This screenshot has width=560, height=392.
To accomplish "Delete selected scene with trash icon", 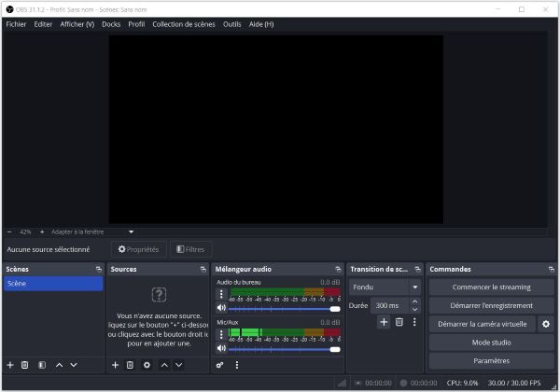I will (x=24, y=365).
